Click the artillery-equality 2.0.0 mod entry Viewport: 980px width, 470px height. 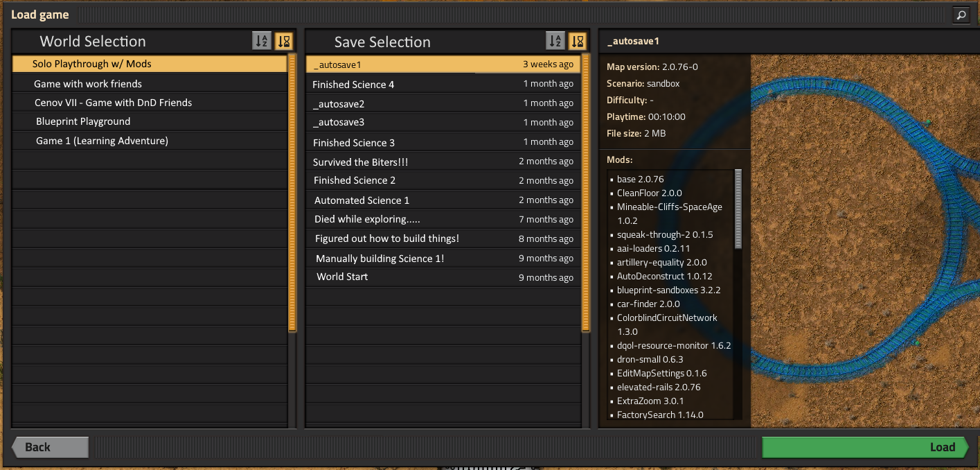661,262
